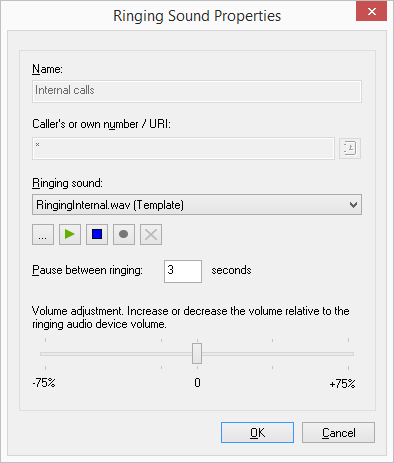
Task: Click the slider track near -75%
Action: coord(47,354)
